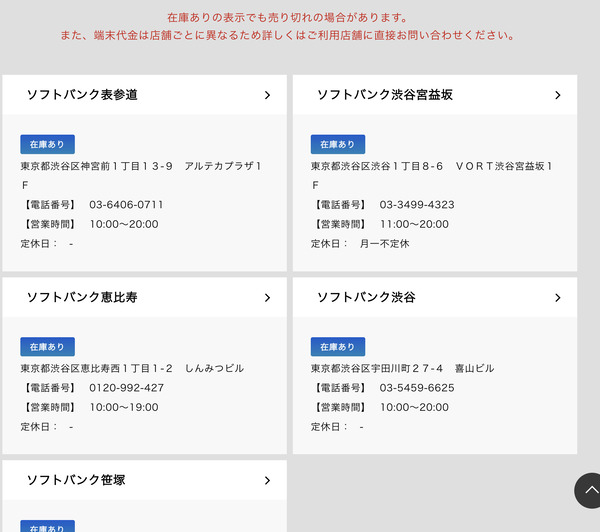Viewport: 600px width, 532px height.
Task: Click 在庫あり badge for 表参道 store
Action: coord(47,144)
